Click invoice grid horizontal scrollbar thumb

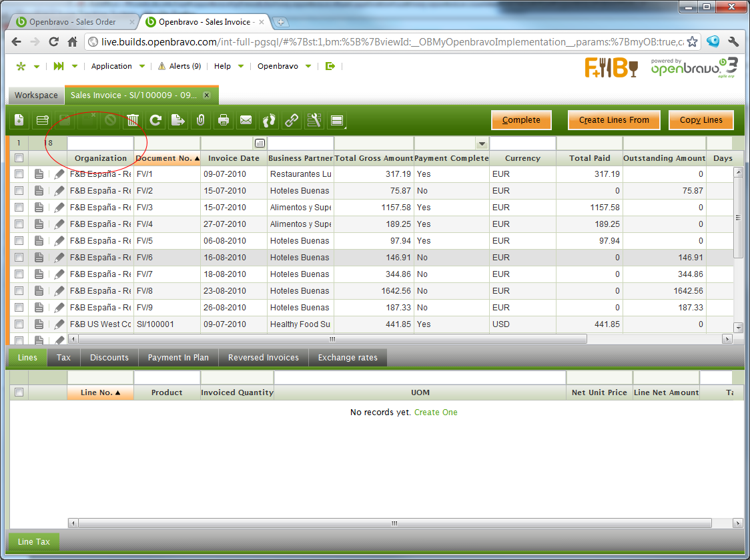(332, 339)
